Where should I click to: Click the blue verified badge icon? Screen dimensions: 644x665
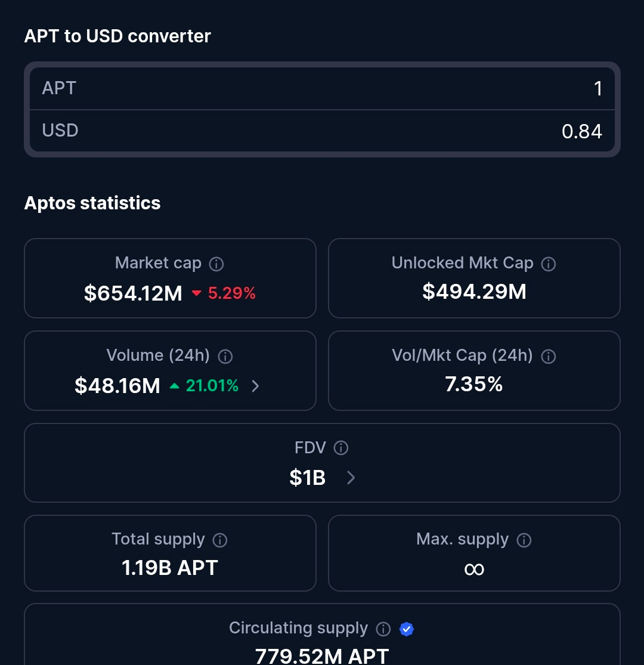[x=407, y=629]
